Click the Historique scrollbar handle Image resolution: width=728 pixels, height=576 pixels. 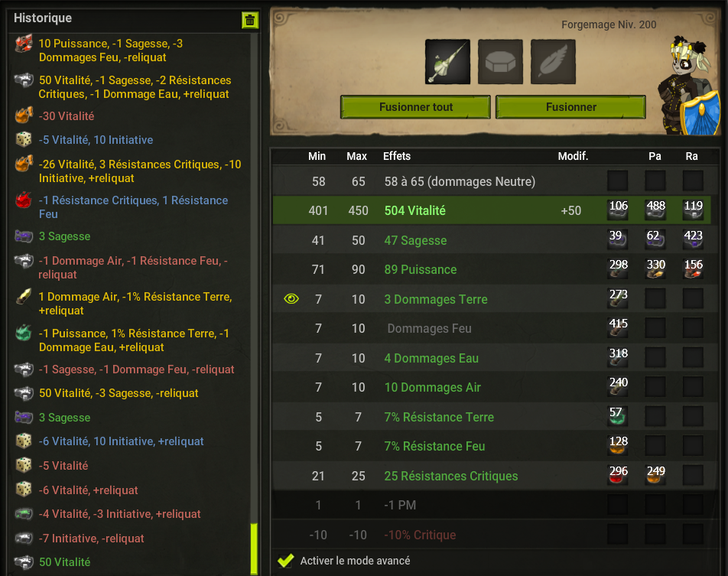[x=254, y=549]
